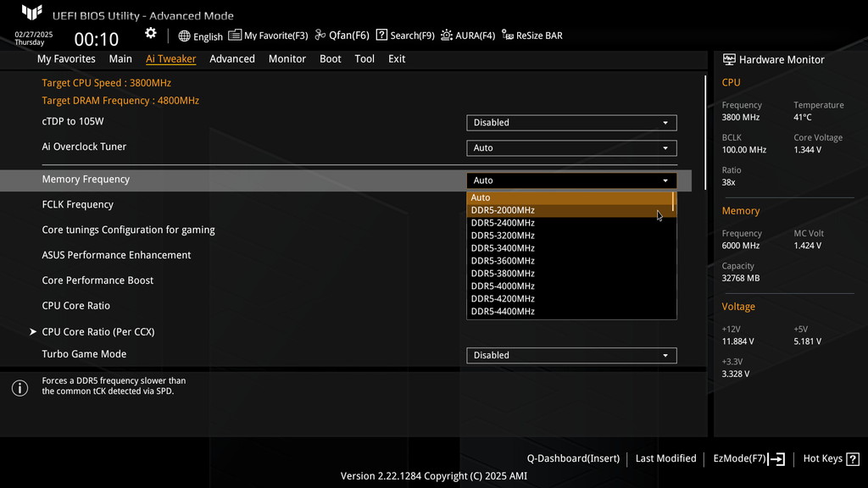Switch to the Boot tab

coord(330,58)
